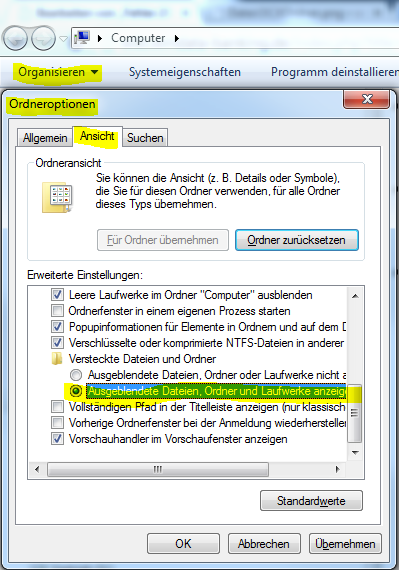Select Ausgeblendete Dateien und Laufwerke anzeigen radio
The image size is (399, 570).
click(x=76, y=391)
